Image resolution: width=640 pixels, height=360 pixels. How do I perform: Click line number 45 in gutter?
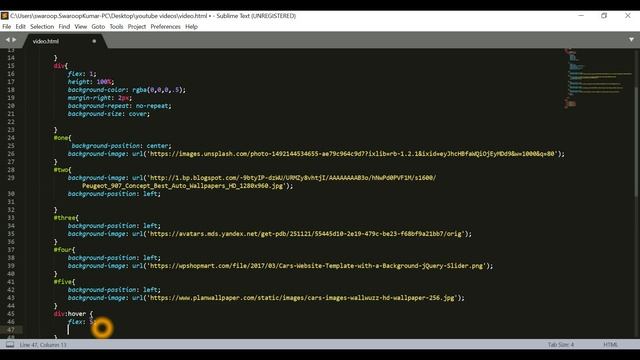(x=11, y=313)
